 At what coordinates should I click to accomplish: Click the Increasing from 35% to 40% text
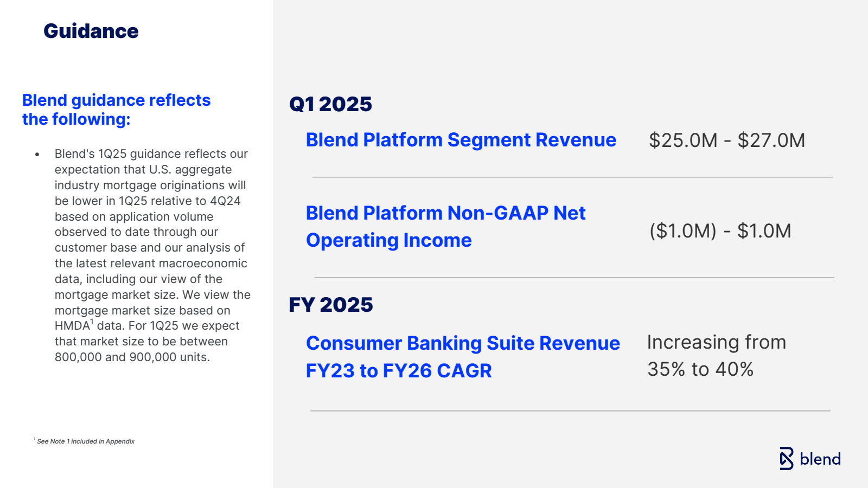(717, 356)
